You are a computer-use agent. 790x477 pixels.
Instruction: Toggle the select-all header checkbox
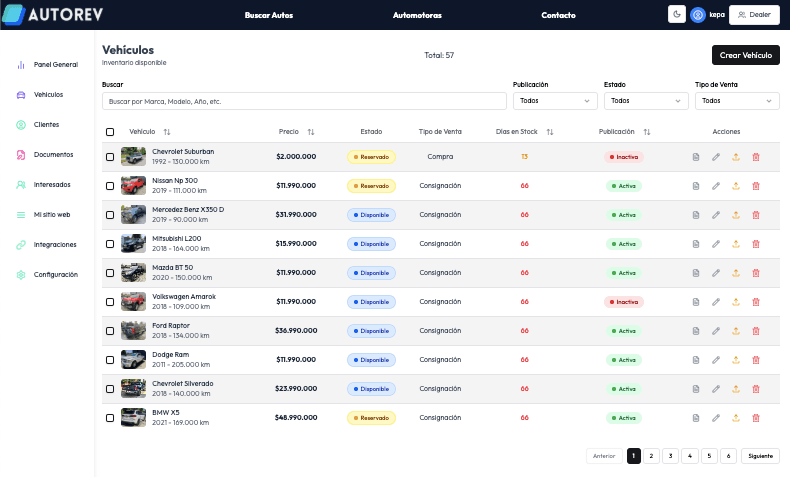[110, 132]
